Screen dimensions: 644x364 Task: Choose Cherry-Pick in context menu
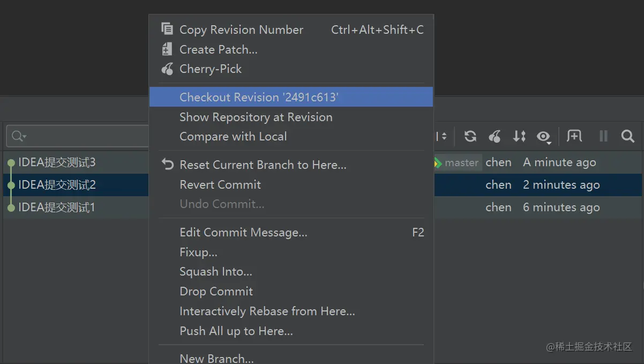click(211, 69)
